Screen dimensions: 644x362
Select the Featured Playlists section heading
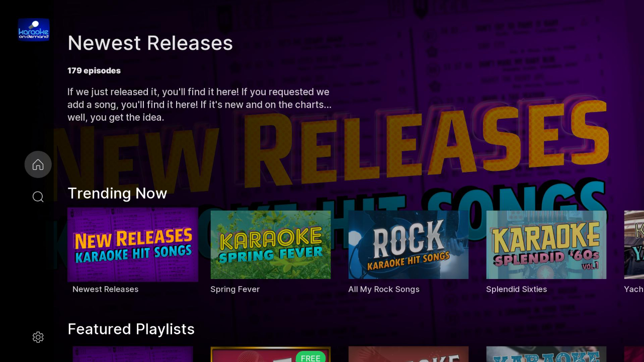click(x=131, y=329)
